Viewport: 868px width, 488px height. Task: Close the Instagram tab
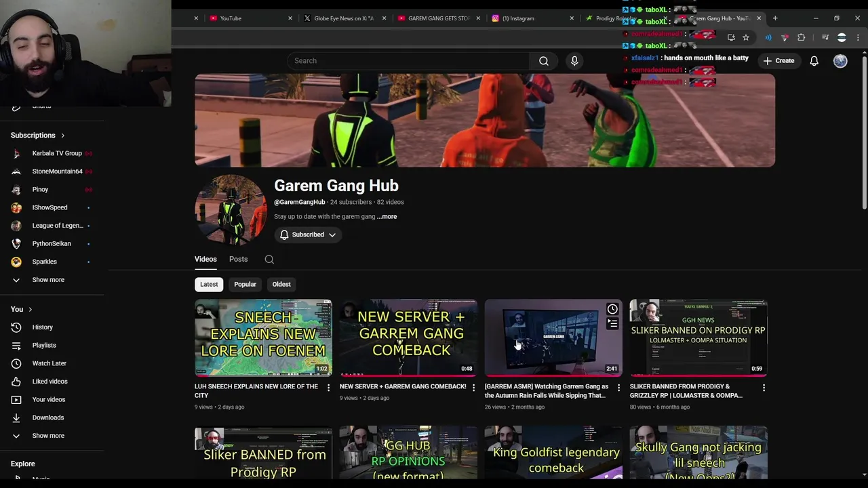tap(571, 18)
